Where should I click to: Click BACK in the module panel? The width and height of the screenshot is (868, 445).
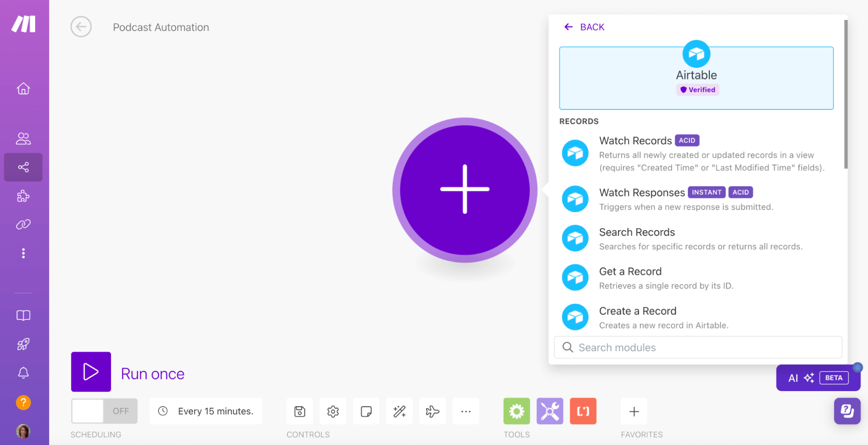(584, 27)
